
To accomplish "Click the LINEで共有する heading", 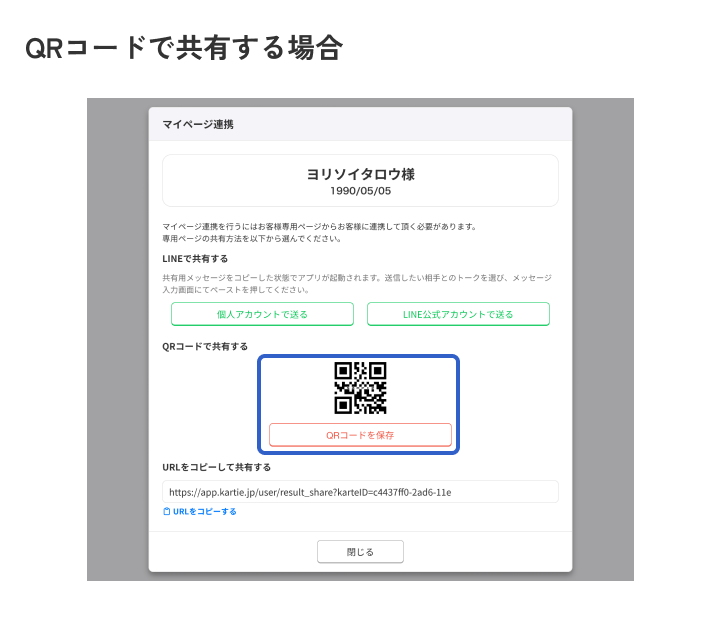I will (195, 259).
